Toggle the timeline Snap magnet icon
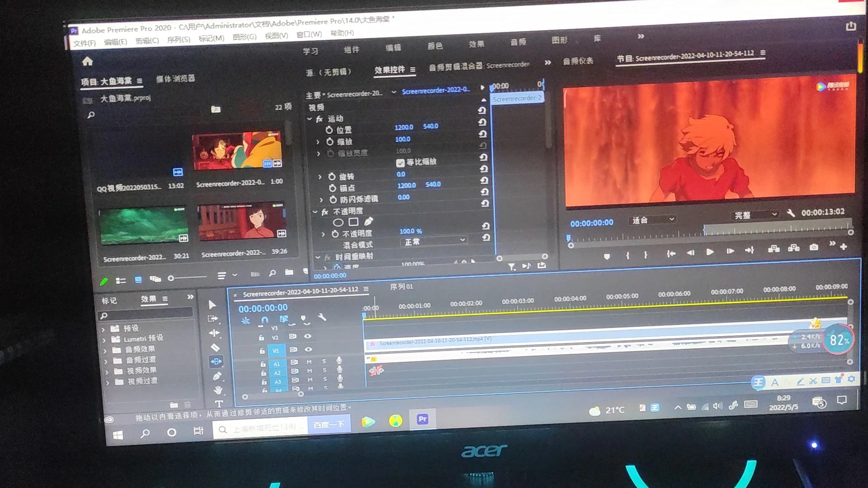 [265, 320]
